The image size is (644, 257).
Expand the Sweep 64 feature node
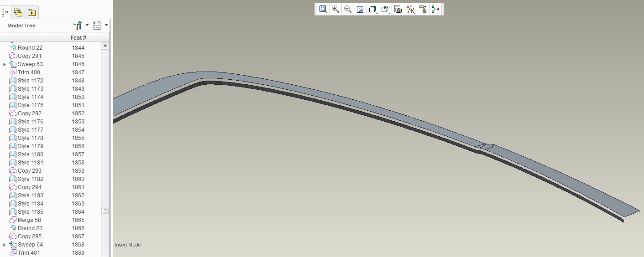pos(5,245)
